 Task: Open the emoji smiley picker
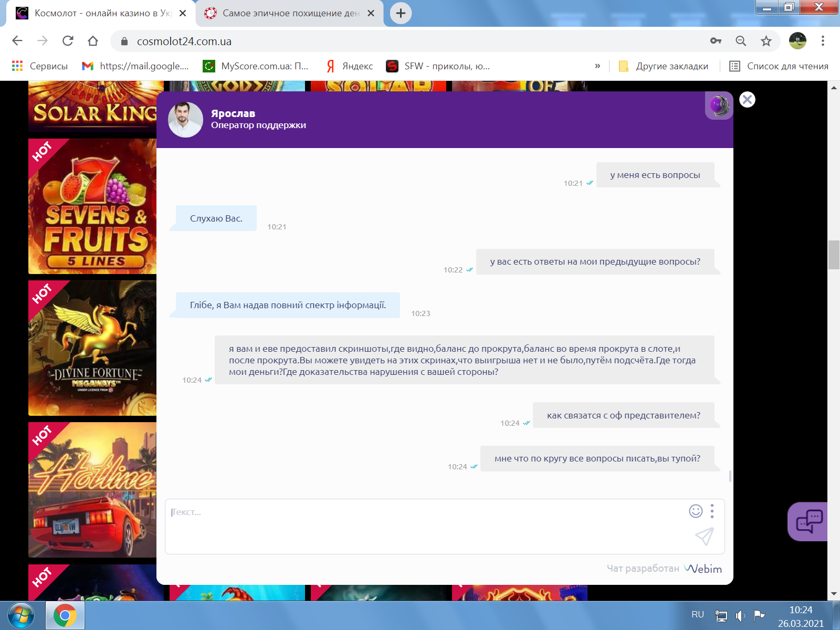pos(696,511)
